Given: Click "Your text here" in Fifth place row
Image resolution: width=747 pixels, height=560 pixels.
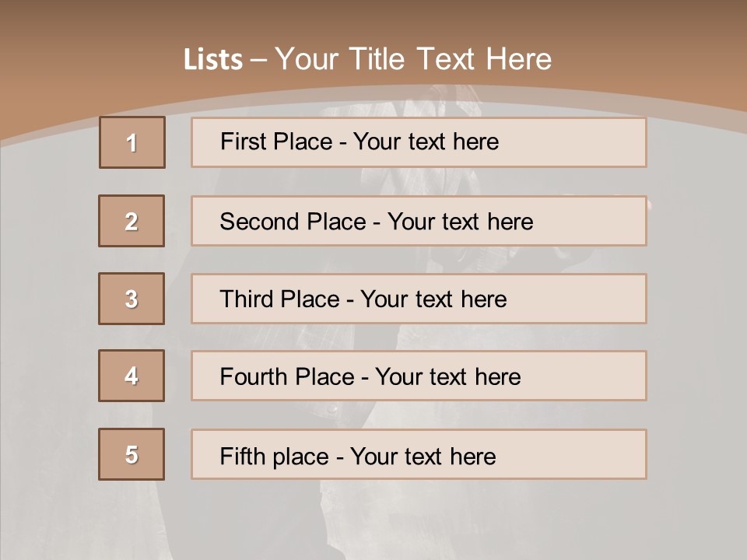Looking at the screenshot, I should coord(423,456).
